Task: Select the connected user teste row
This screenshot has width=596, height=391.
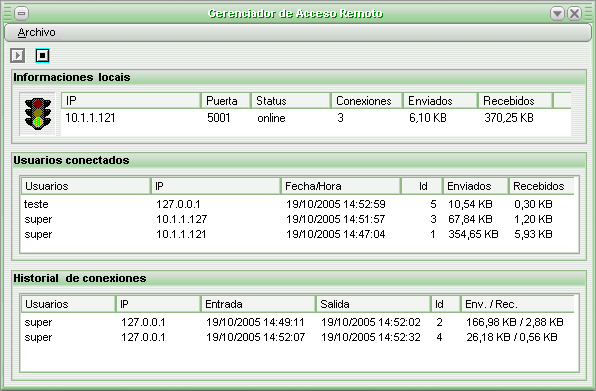Action: [x=298, y=204]
